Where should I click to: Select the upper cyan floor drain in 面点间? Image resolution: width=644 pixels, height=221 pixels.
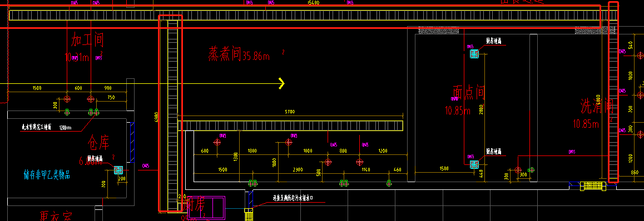point(474,54)
